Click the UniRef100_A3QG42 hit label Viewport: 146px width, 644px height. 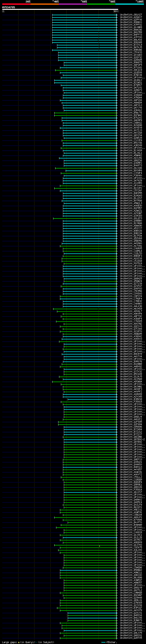click(x=131, y=337)
